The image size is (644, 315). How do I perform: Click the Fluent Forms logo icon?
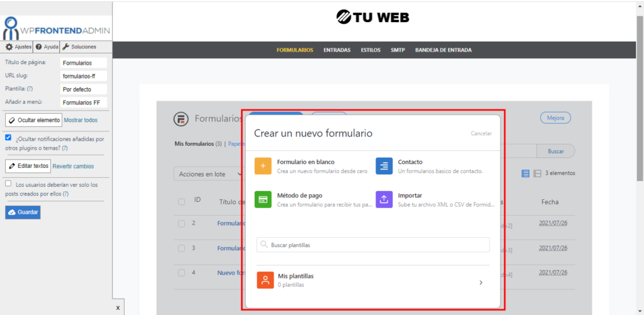coord(180,119)
